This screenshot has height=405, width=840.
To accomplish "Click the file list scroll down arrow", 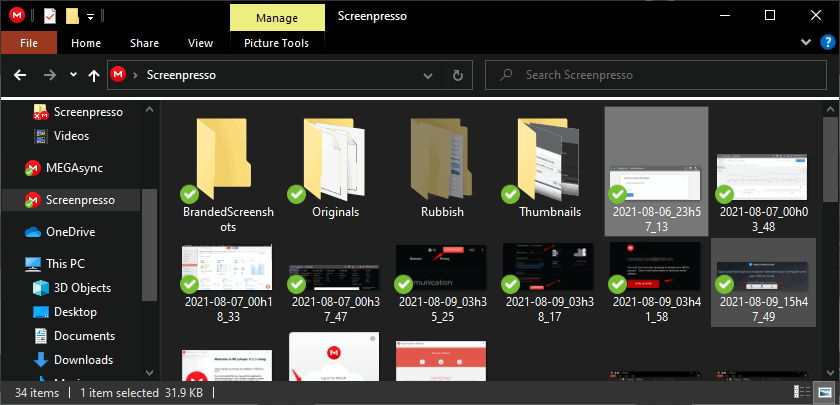I will tap(830, 371).
